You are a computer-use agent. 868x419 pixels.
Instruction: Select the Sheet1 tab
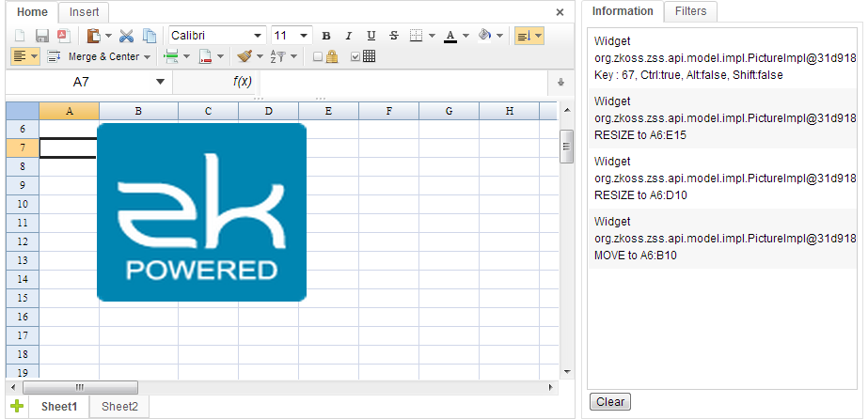click(x=59, y=407)
